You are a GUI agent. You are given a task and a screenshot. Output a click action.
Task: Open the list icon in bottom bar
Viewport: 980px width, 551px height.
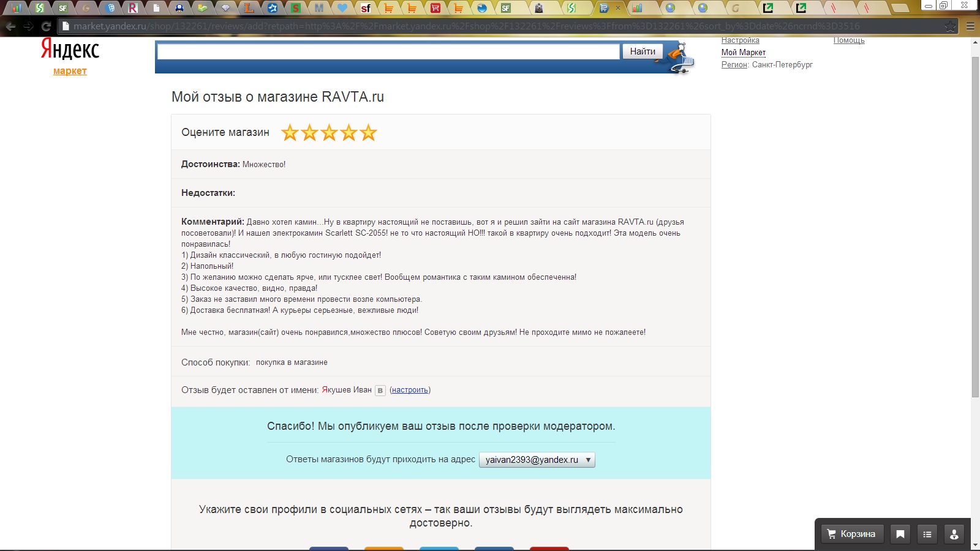[x=927, y=534]
